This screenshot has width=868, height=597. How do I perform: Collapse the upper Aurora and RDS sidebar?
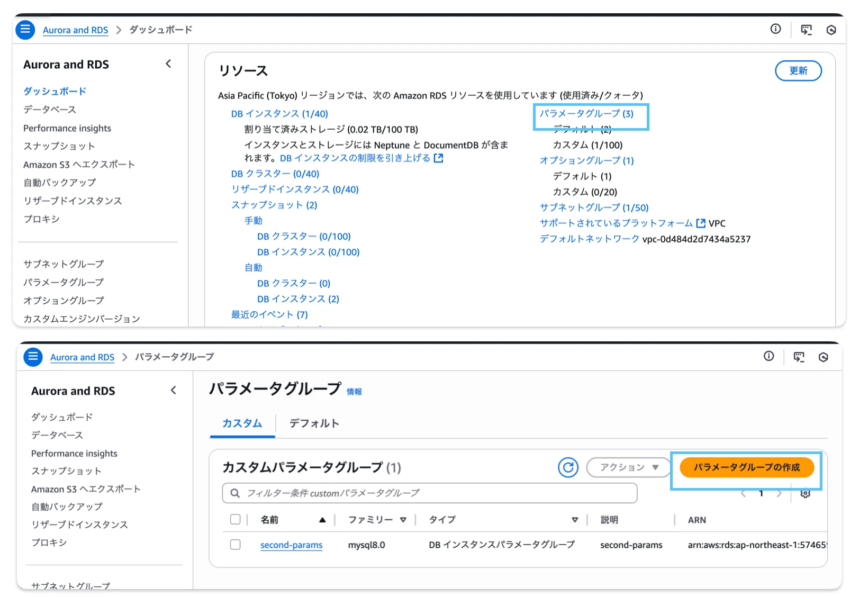168,64
